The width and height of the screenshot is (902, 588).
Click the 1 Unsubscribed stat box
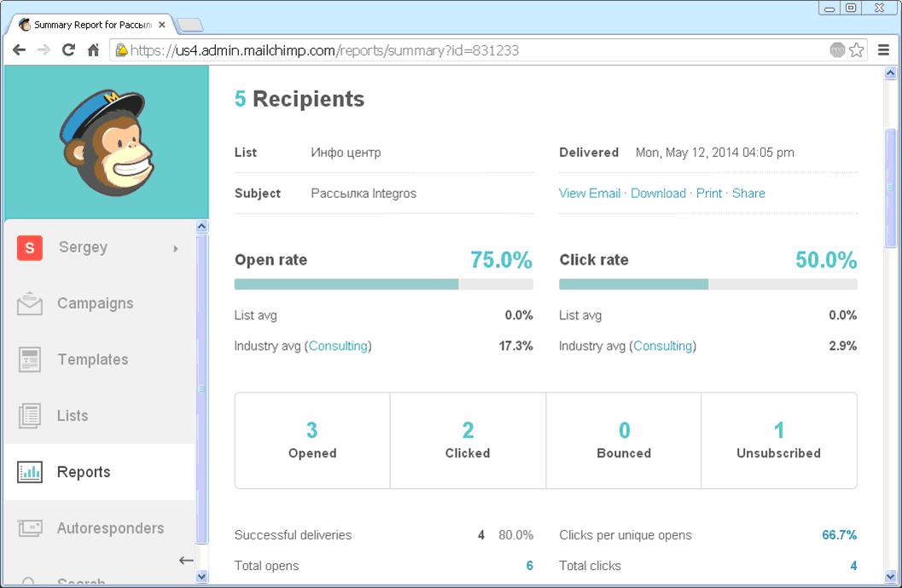point(779,440)
